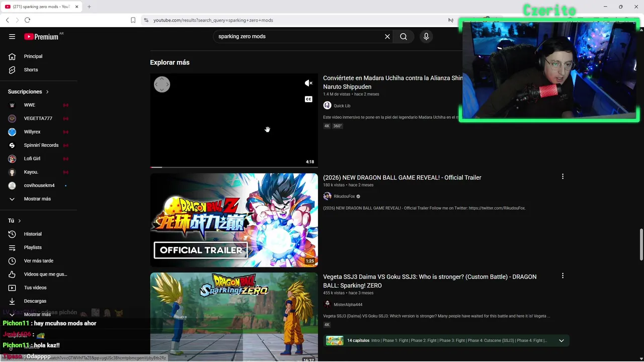
Task: Open the hamburger guide menu
Action: pyautogui.click(x=12, y=36)
